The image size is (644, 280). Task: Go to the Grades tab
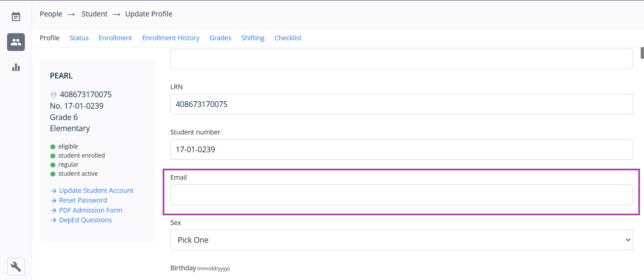[x=220, y=38]
